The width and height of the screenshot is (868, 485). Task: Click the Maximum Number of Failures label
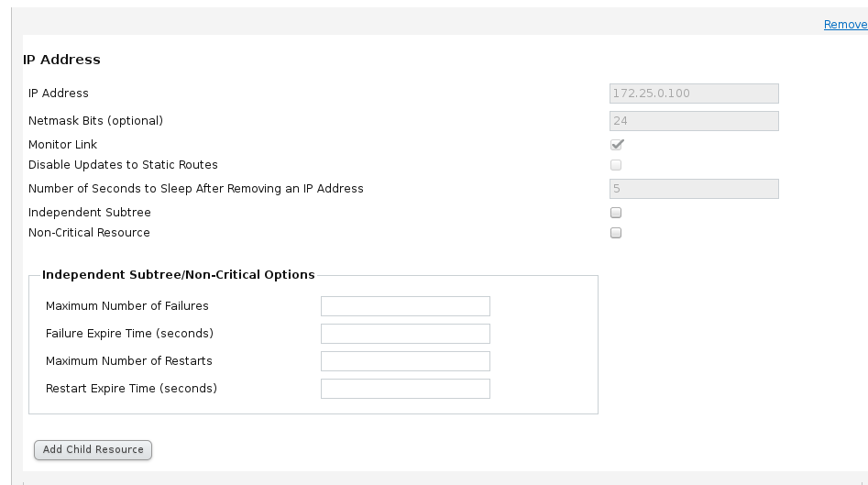(x=126, y=306)
